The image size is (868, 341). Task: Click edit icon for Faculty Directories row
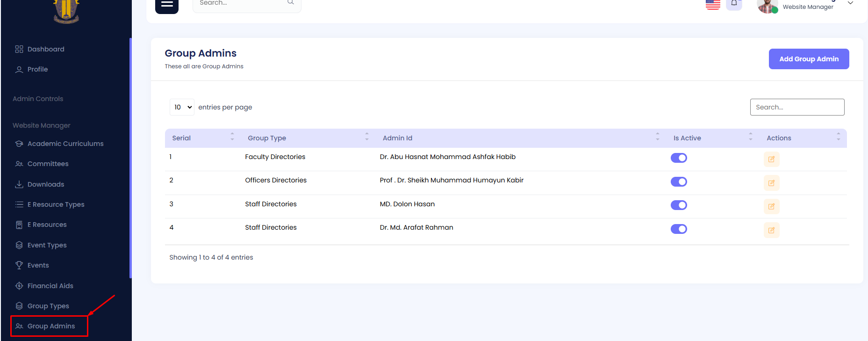(x=771, y=160)
